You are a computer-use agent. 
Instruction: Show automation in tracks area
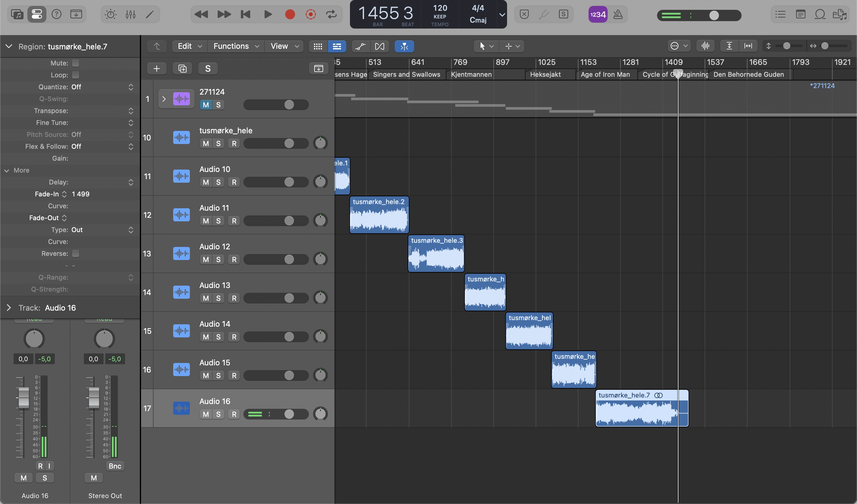[x=360, y=46]
